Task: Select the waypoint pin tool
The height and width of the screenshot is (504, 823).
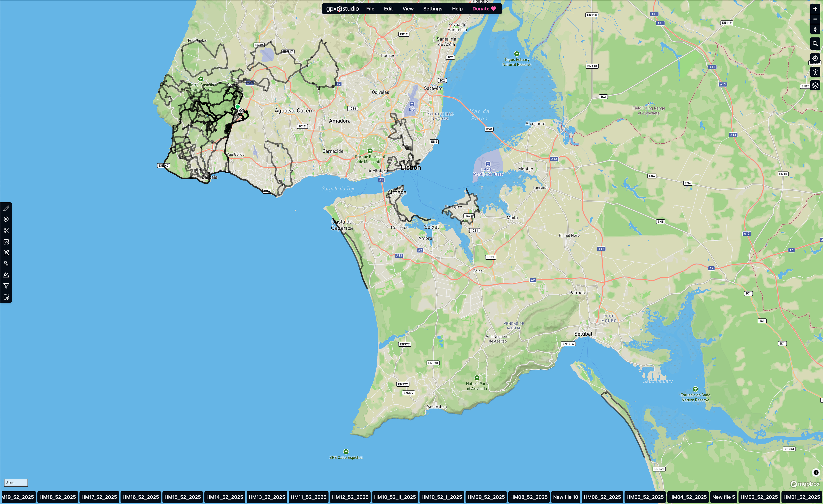Action: (6, 220)
